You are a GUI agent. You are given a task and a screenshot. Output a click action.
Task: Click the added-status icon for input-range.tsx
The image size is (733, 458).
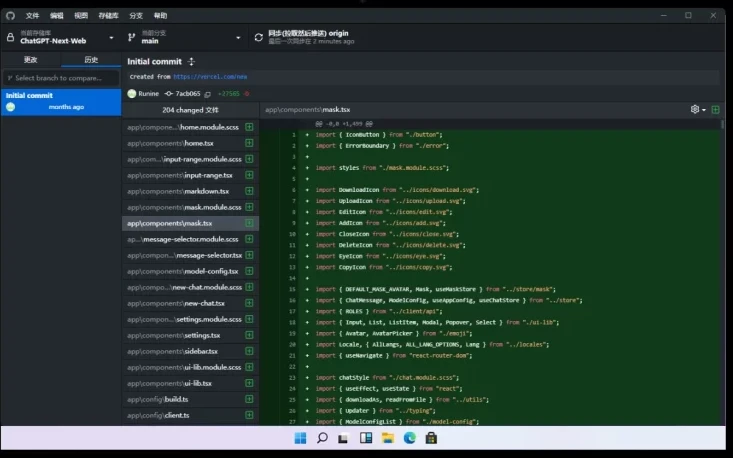(x=249, y=175)
